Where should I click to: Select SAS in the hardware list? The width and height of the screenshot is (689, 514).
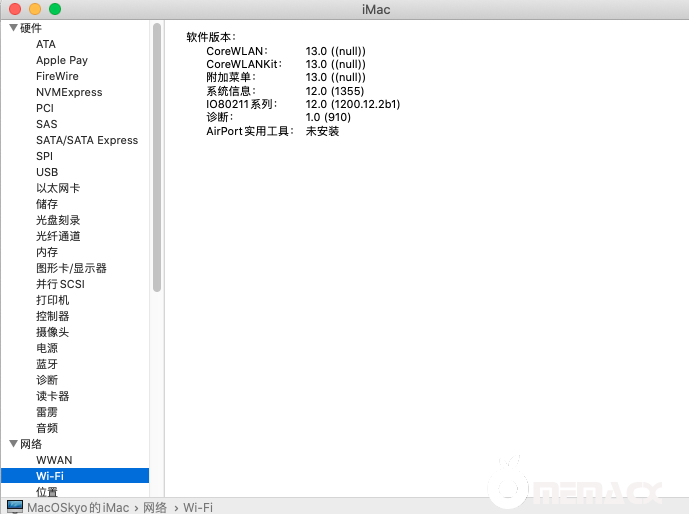point(47,124)
